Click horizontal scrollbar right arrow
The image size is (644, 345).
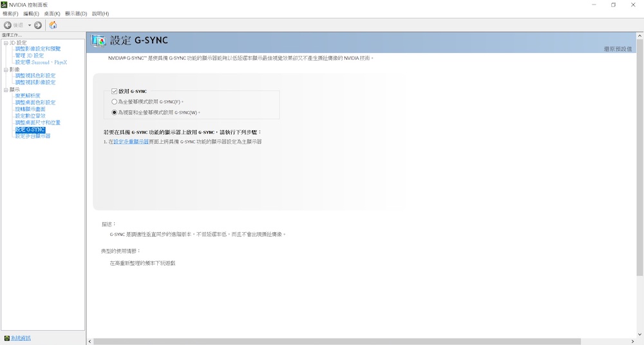(632, 341)
